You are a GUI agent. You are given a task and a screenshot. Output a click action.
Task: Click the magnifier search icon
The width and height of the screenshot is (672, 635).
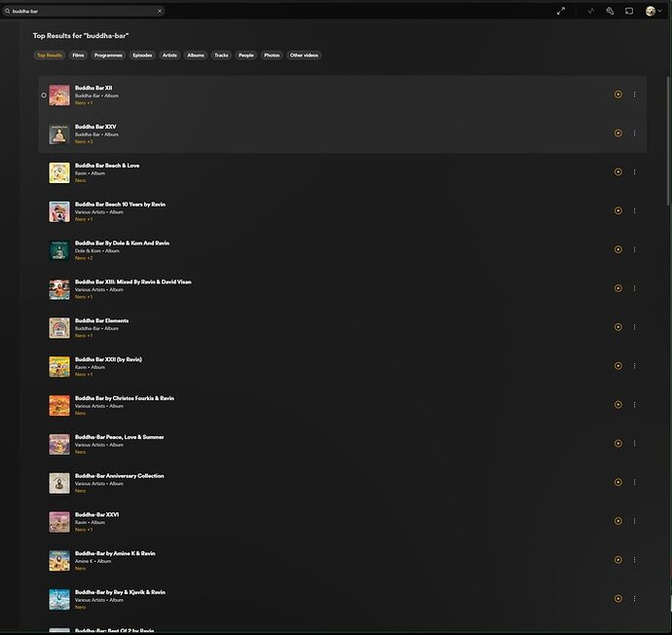point(7,11)
